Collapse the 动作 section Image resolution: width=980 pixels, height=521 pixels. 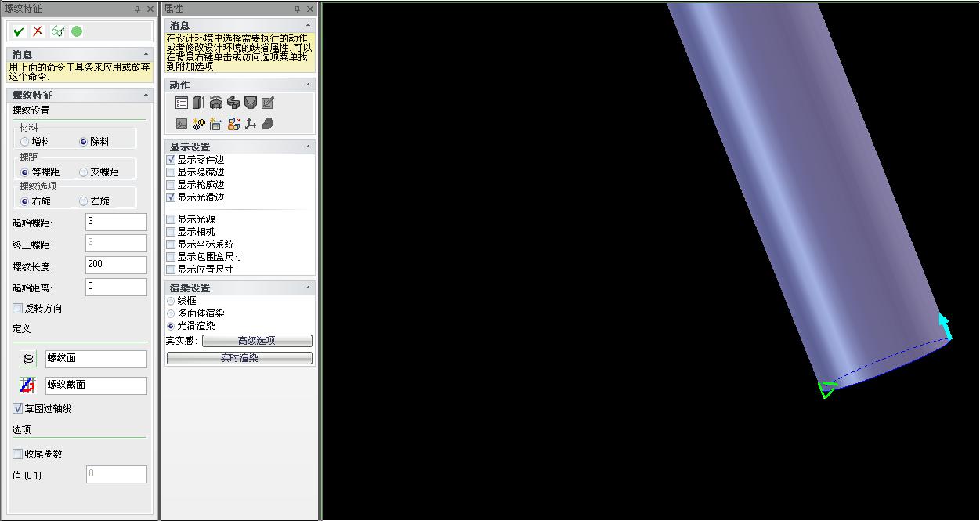click(308, 85)
